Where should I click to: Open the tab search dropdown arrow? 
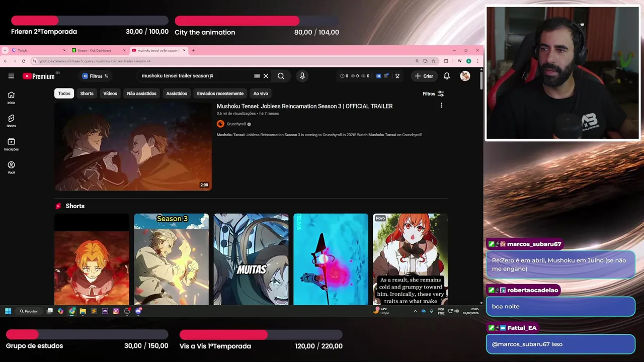5,50
